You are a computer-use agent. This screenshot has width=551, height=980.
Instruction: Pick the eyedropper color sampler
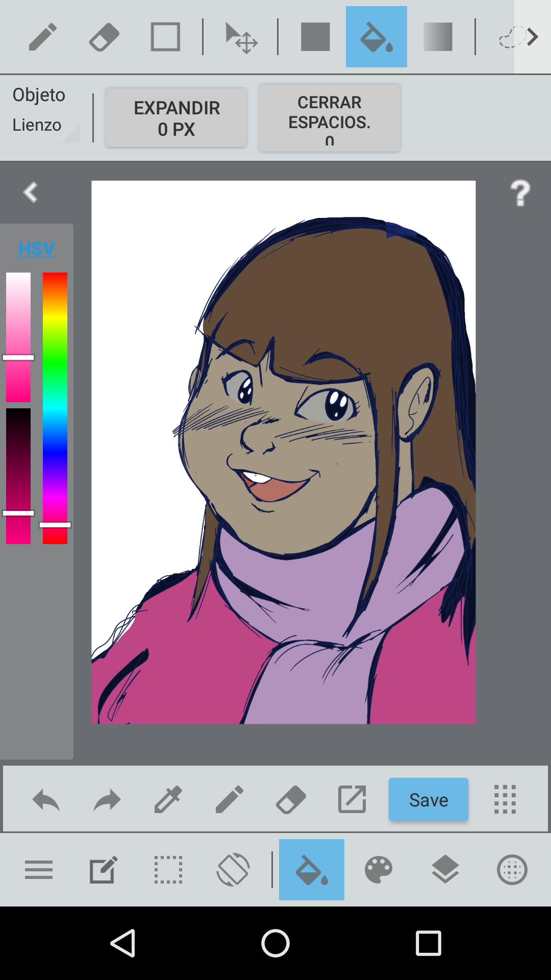click(x=168, y=799)
